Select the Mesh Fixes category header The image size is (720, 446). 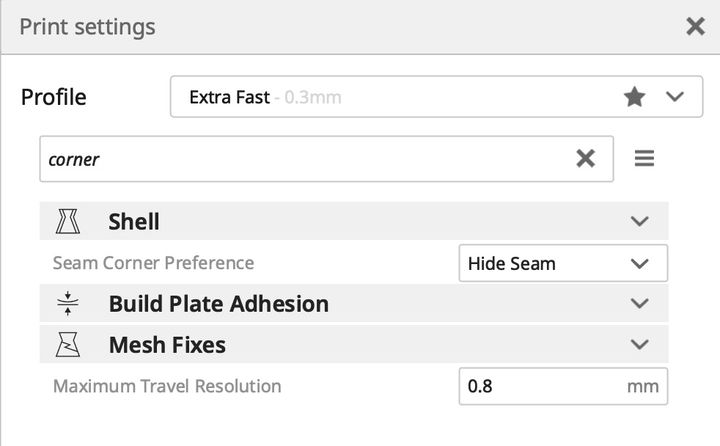(x=167, y=345)
